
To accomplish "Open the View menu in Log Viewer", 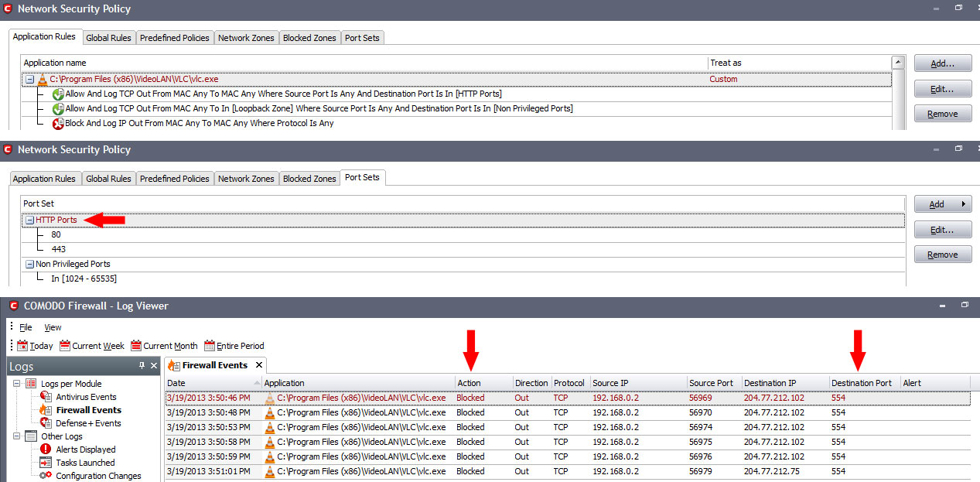I will pos(53,327).
